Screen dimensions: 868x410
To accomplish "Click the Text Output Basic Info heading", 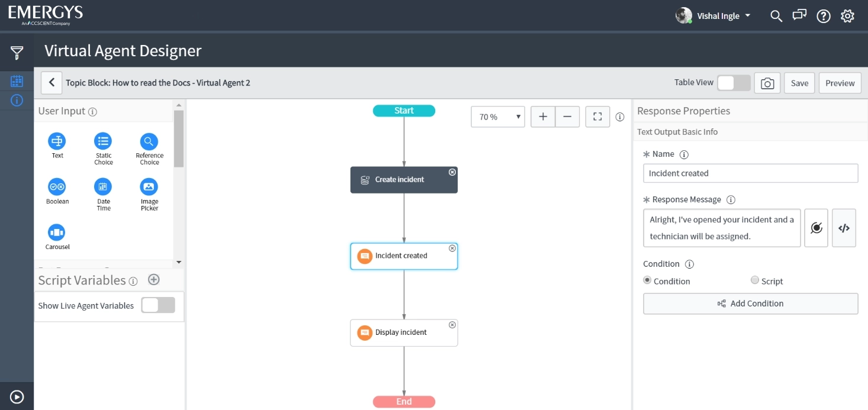I will 677,132.
